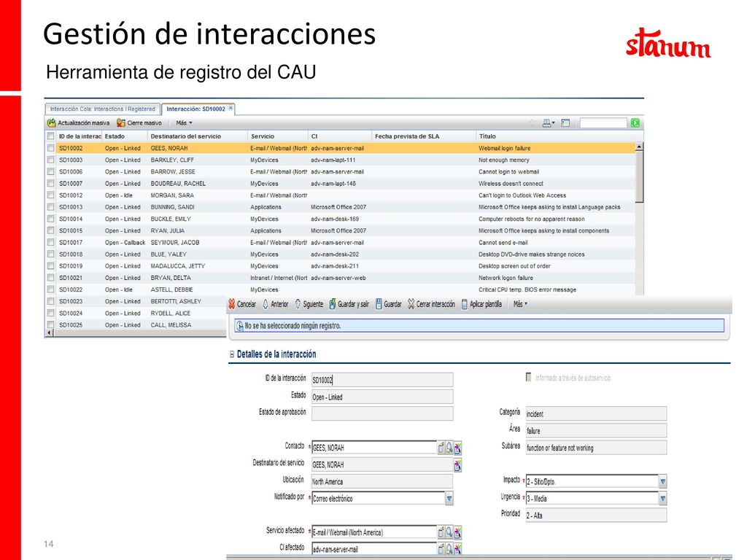The height and width of the screenshot is (560, 747).
Task: Tick the checkbox for row SD10002
Action: click(50, 148)
